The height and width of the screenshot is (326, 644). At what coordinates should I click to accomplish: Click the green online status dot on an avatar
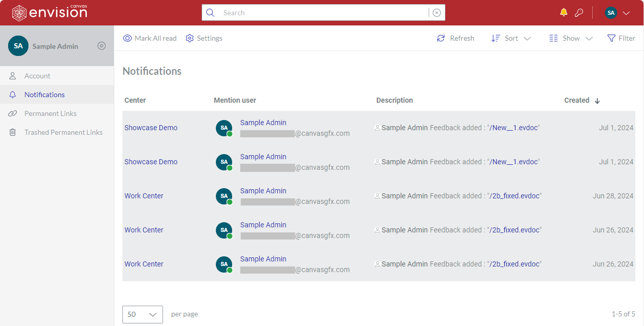click(229, 133)
